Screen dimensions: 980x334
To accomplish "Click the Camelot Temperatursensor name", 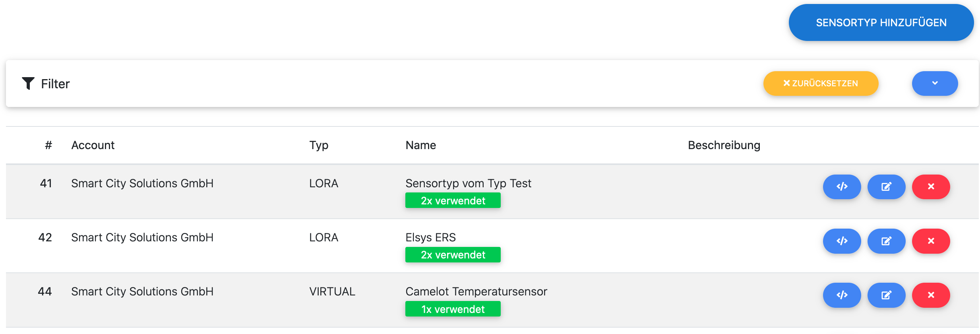I will point(476,291).
